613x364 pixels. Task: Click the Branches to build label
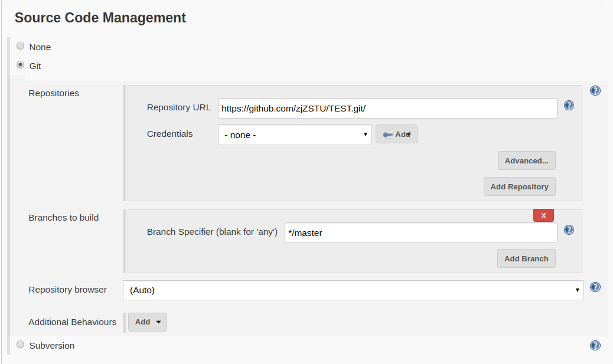(x=64, y=218)
